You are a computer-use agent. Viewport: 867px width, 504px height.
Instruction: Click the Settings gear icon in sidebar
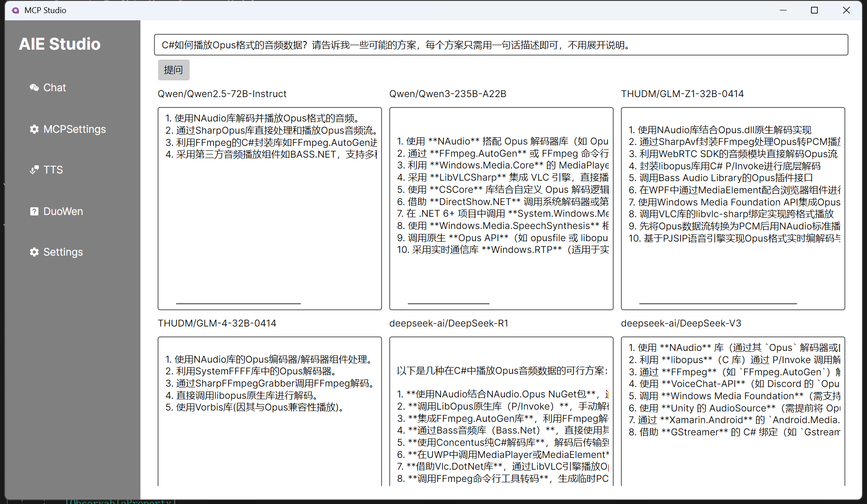tap(34, 252)
